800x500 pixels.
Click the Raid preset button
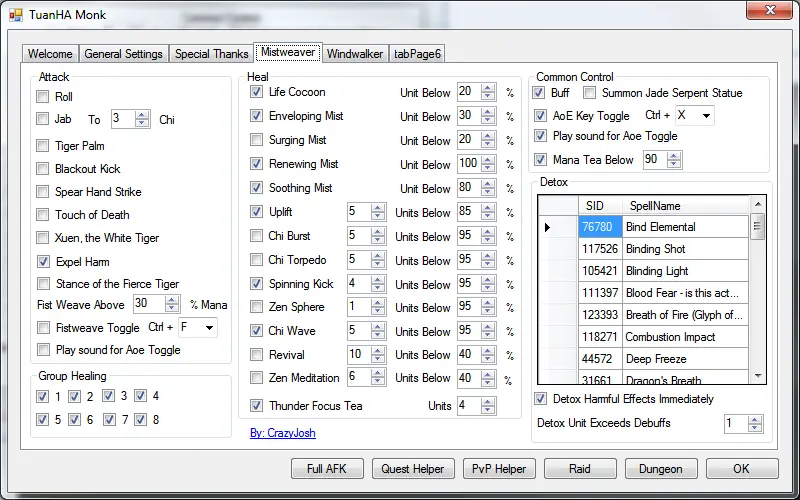579,469
